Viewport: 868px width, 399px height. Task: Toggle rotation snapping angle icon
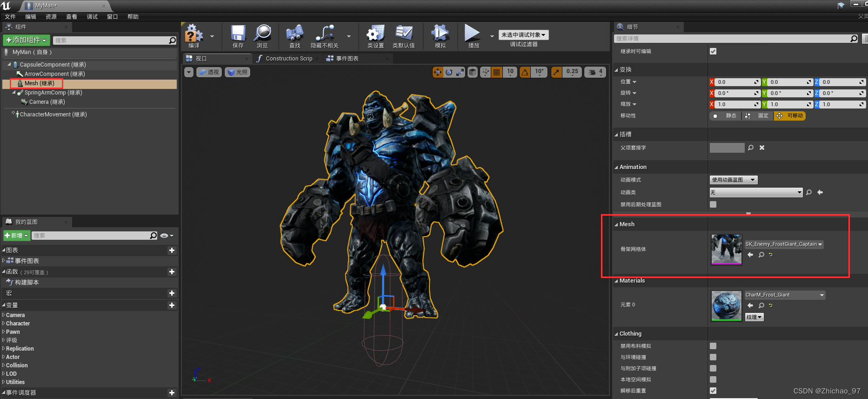(x=525, y=72)
